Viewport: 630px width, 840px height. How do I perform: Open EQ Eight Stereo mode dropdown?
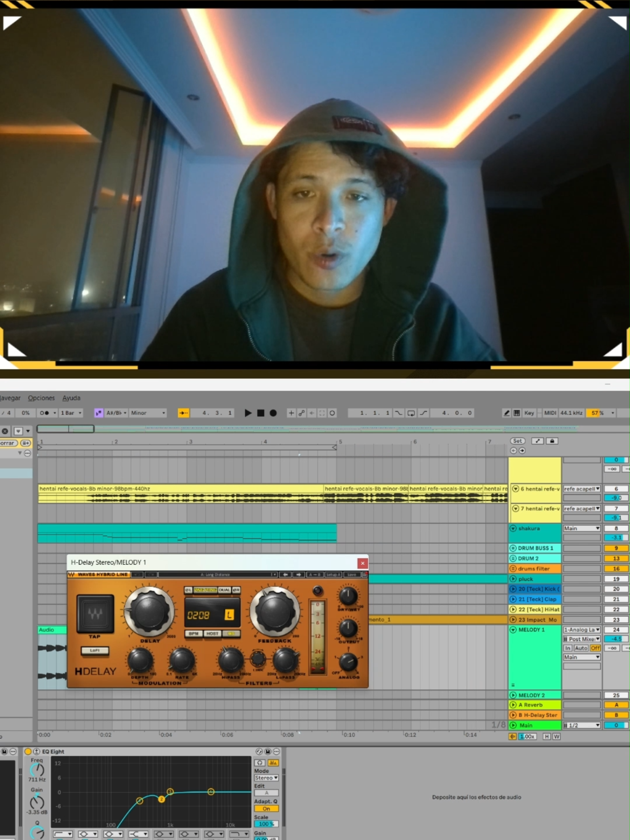point(266,778)
